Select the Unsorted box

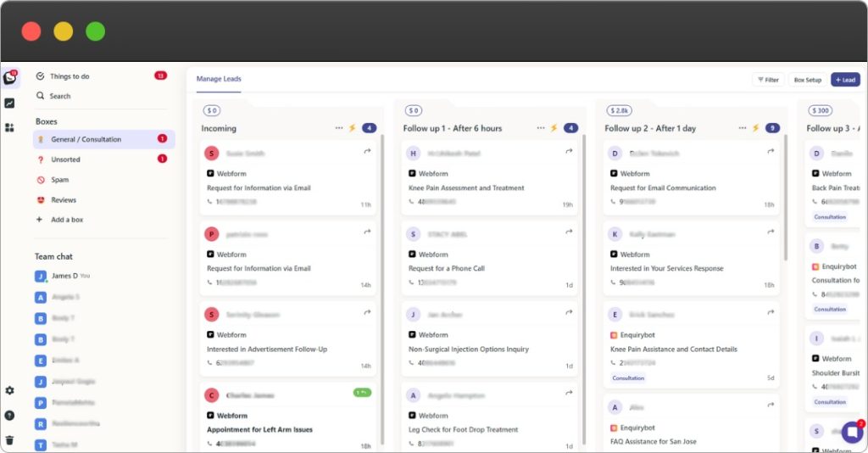(x=104, y=159)
